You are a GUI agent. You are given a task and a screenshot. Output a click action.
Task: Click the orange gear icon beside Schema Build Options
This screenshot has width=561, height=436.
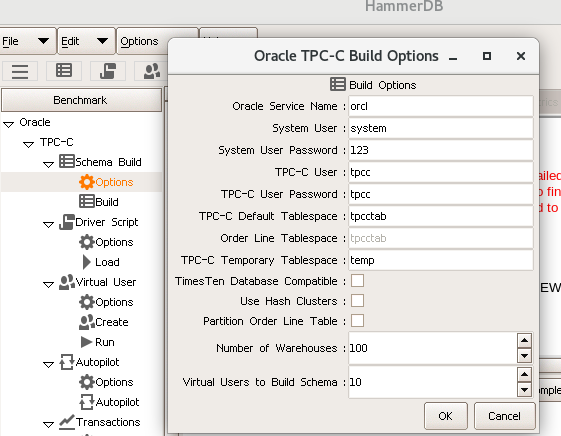point(87,182)
